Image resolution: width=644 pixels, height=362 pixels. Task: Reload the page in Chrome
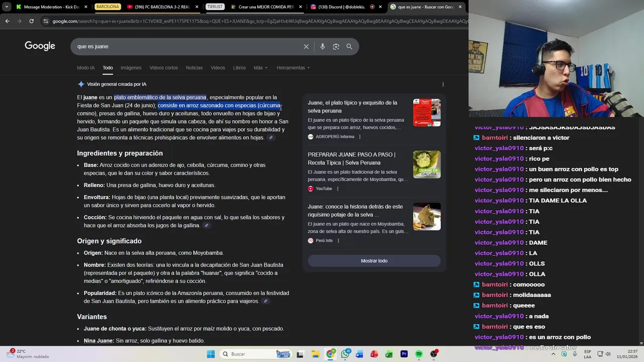pyautogui.click(x=31, y=21)
